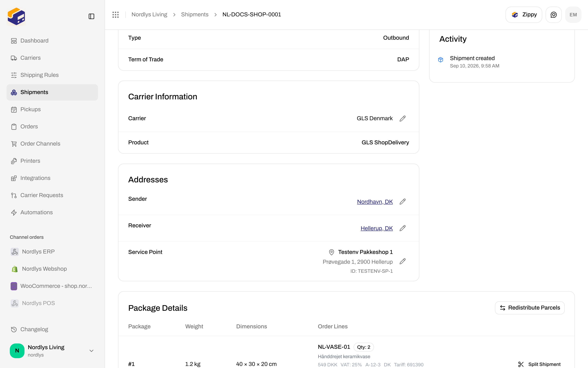The image size is (588, 368).
Task: Collapse the sidebar panel toggle
Action: pos(91,16)
